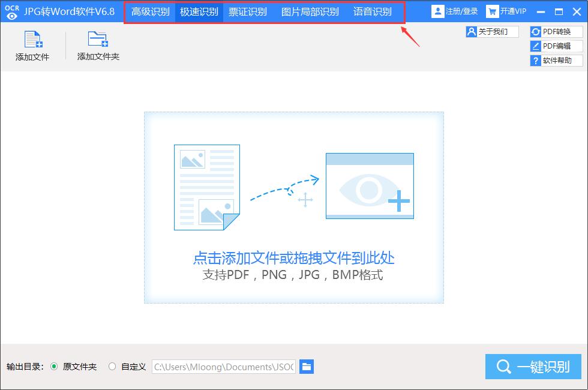Click the Add File icon

(x=32, y=40)
